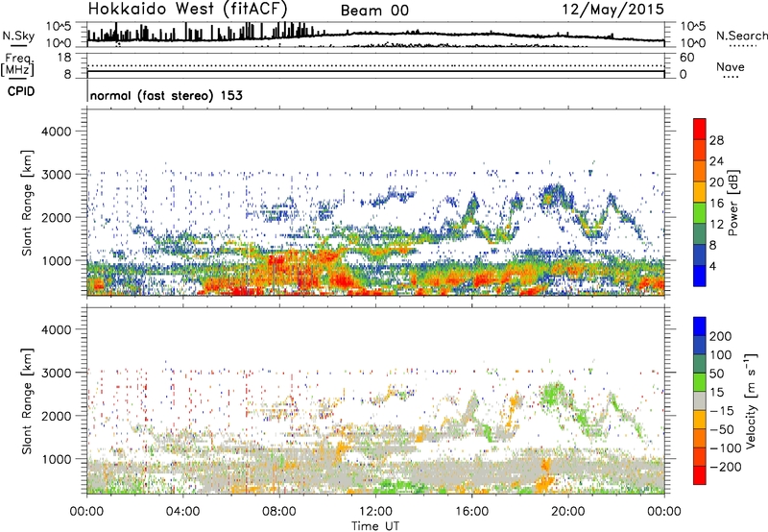
Task: Click the right '10^0' noise axis tick
Action: tap(692, 43)
